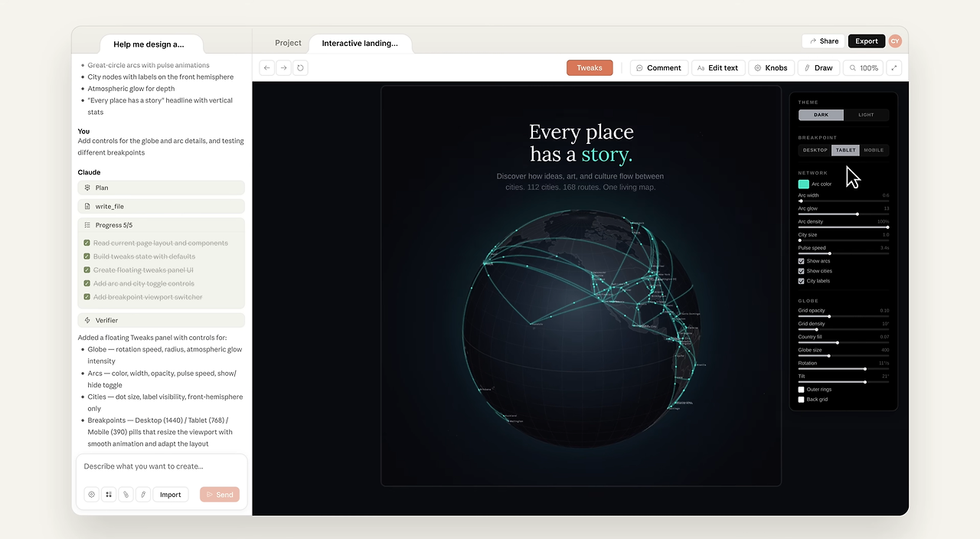Image resolution: width=980 pixels, height=539 pixels.
Task: Uncheck the Show arcs checkbox
Action: 802,261
